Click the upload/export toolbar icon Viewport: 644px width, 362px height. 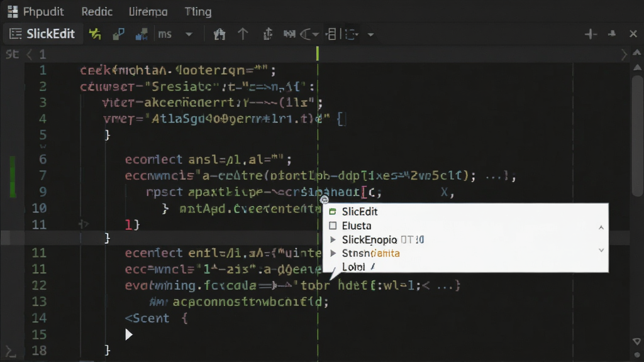(x=267, y=34)
